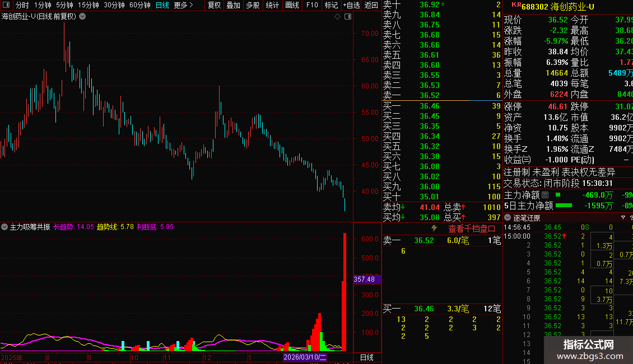633x364 pixels.
Task: Click the 总卖 value 1010
Action: [x=492, y=207]
